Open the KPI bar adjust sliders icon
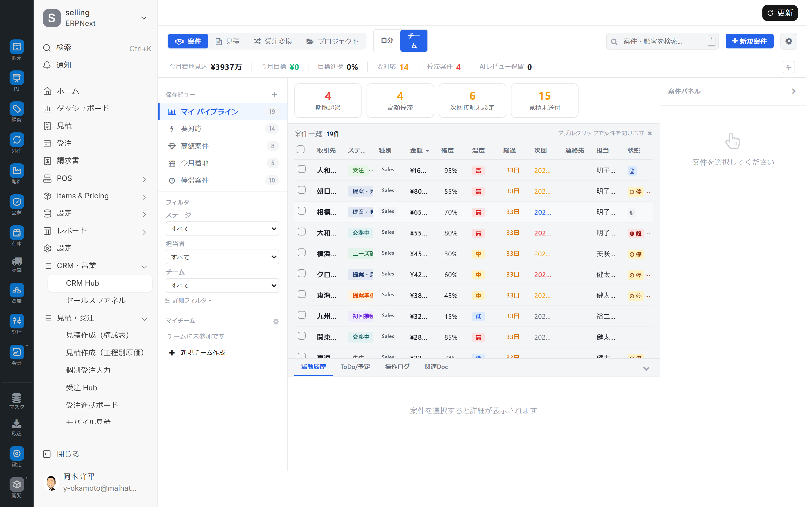Viewport: 812px width, 507px height. click(x=789, y=67)
